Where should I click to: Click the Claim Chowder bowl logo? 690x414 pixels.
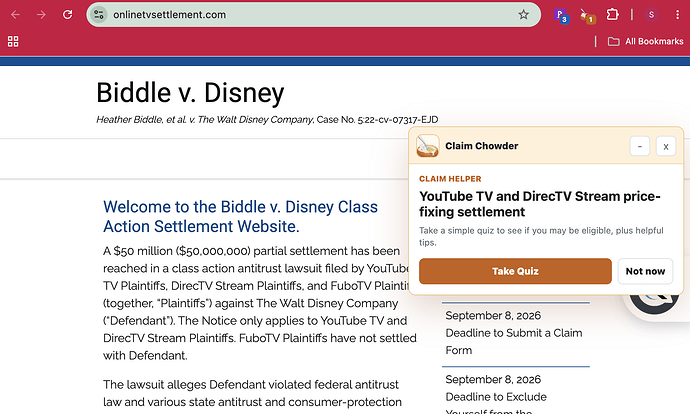tap(427, 146)
